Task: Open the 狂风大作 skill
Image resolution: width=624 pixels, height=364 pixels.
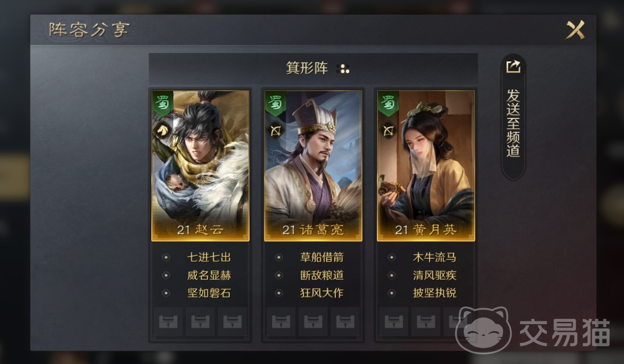Action: click(322, 293)
